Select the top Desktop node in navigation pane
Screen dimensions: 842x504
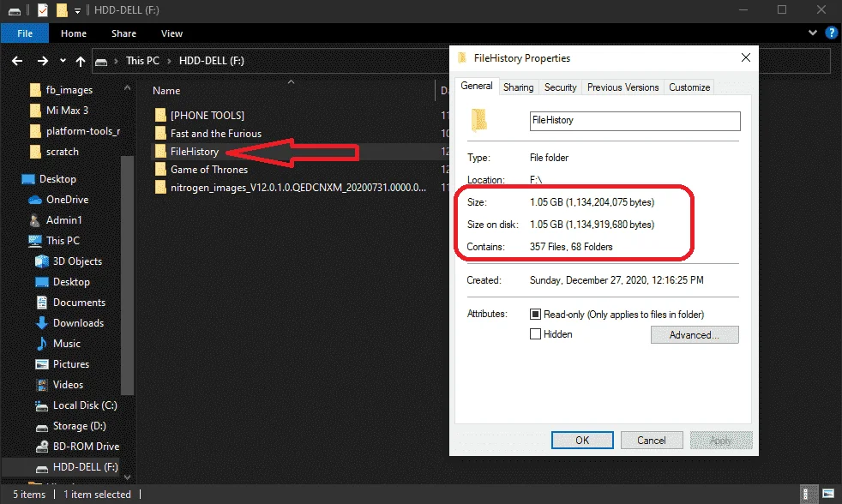tap(57, 179)
